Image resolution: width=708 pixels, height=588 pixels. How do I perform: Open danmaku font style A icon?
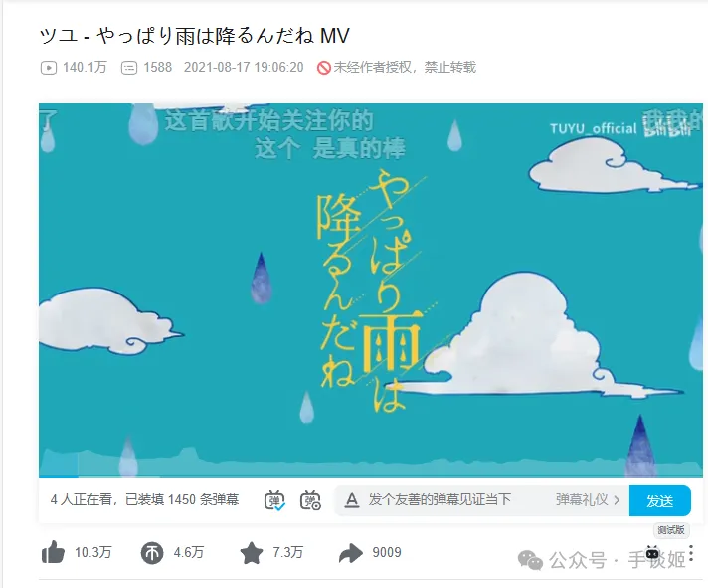point(352,499)
